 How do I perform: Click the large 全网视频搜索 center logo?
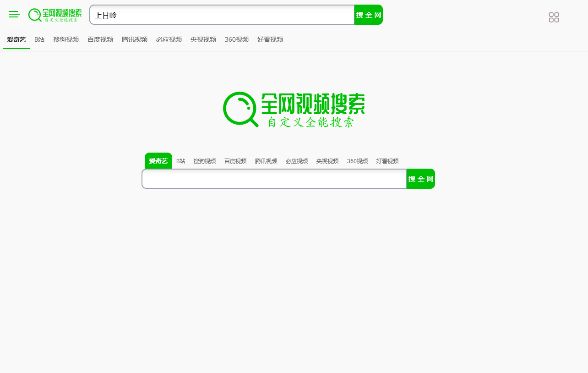(x=294, y=110)
